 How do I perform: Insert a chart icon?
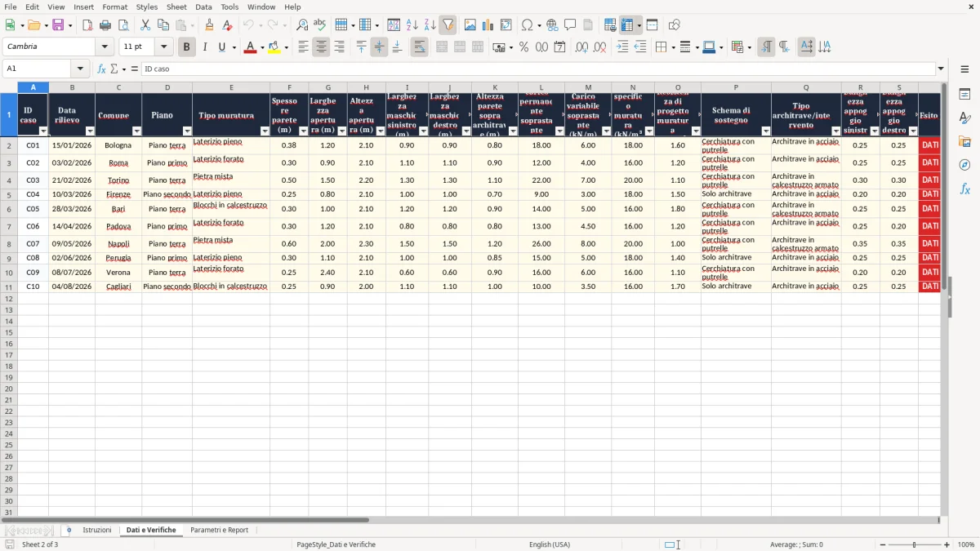488,25
